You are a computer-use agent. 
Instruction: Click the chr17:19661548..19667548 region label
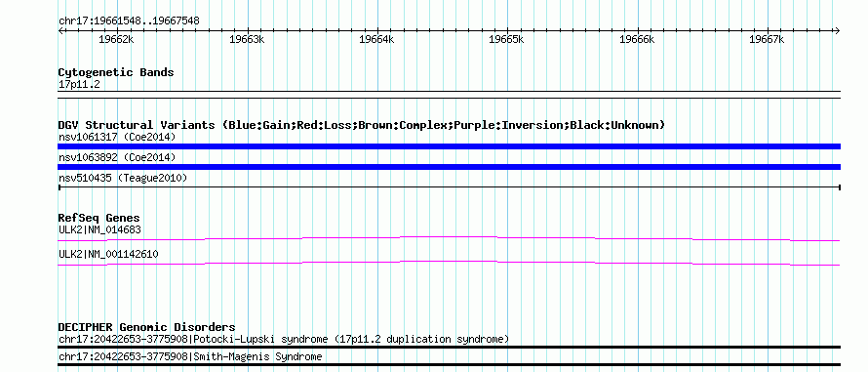pyautogui.click(x=129, y=21)
